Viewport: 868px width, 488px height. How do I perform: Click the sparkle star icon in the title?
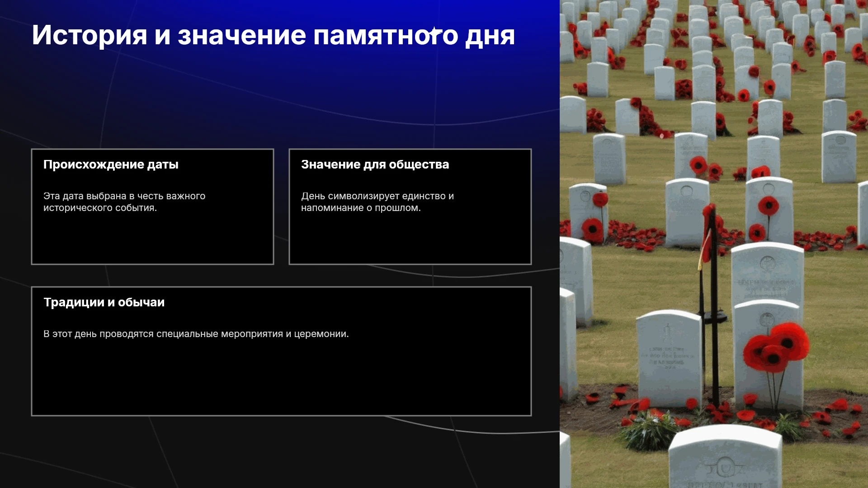pos(435,33)
